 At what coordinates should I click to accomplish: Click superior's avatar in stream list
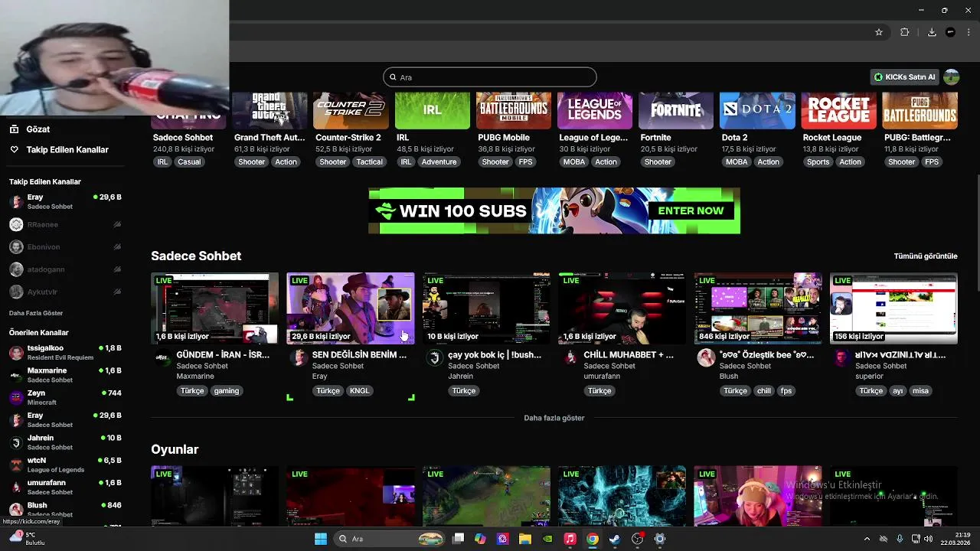[841, 357]
